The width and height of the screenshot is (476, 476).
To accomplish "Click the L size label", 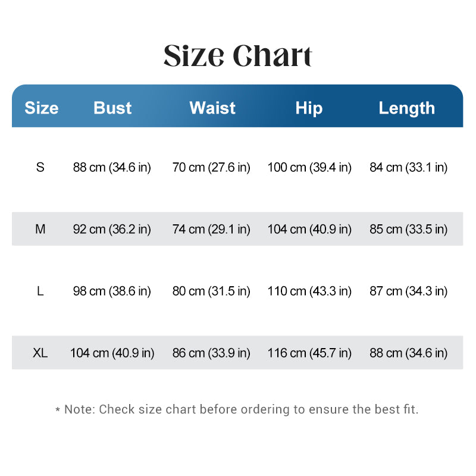I will point(40,291).
